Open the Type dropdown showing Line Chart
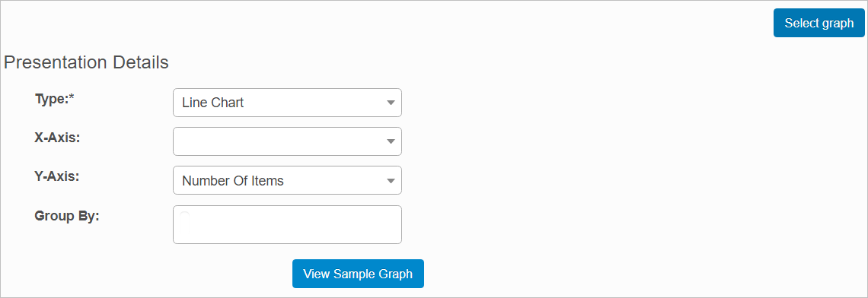The width and height of the screenshot is (868, 298). click(287, 103)
